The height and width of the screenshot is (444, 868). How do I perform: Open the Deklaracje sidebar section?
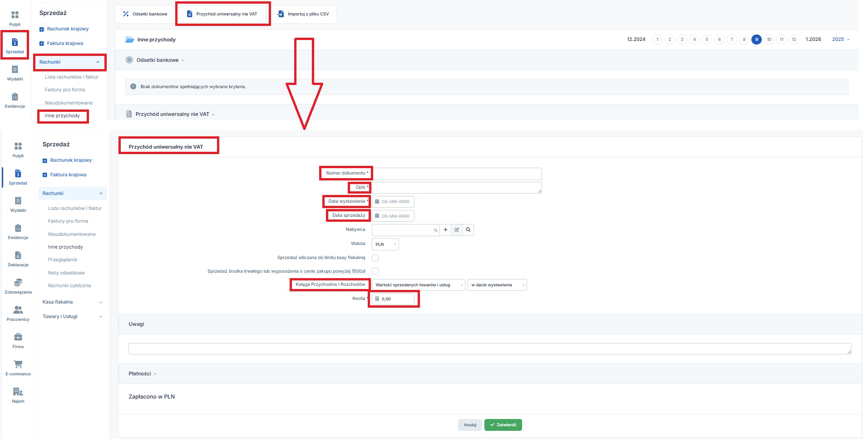click(18, 259)
